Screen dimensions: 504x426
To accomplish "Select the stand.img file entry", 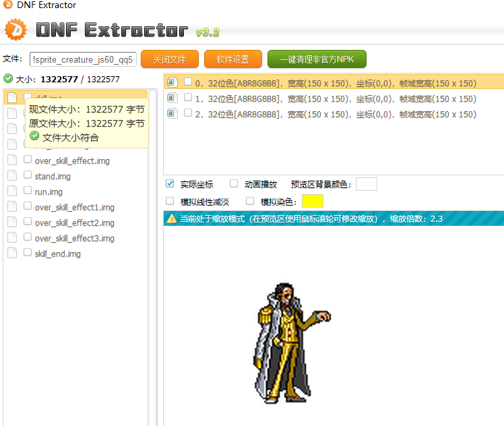I will (53, 176).
